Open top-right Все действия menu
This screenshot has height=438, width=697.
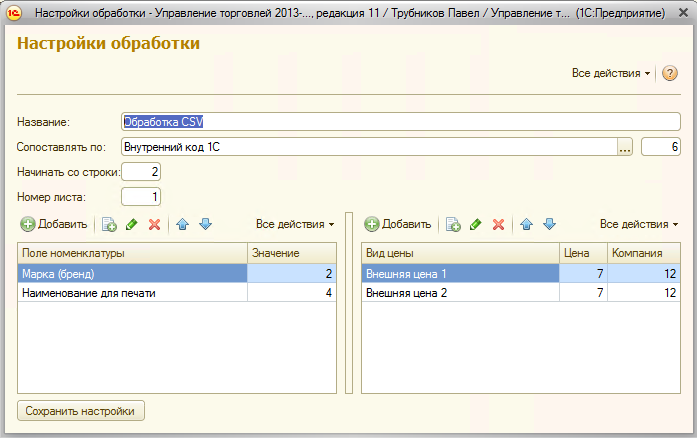pyautogui.click(x=610, y=74)
